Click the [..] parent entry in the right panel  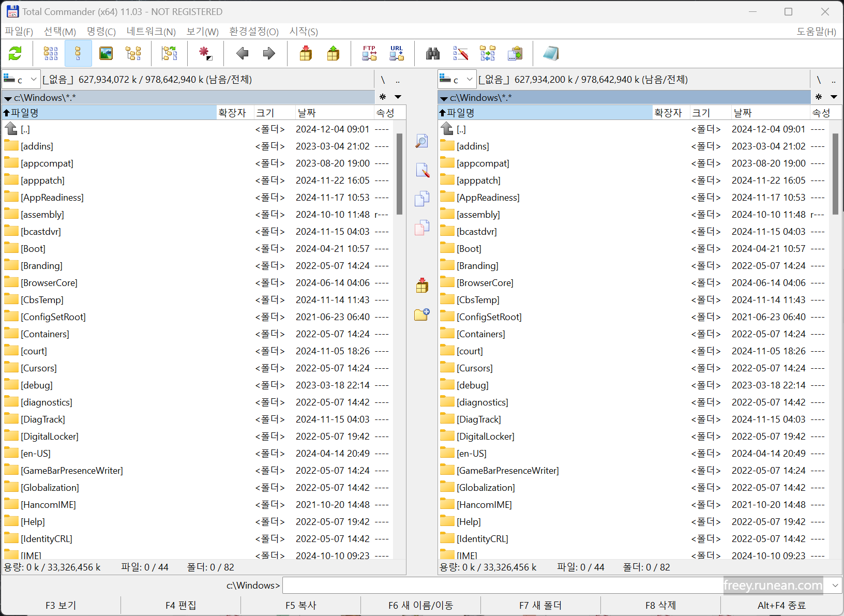pyautogui.click(x=632, y=129)
